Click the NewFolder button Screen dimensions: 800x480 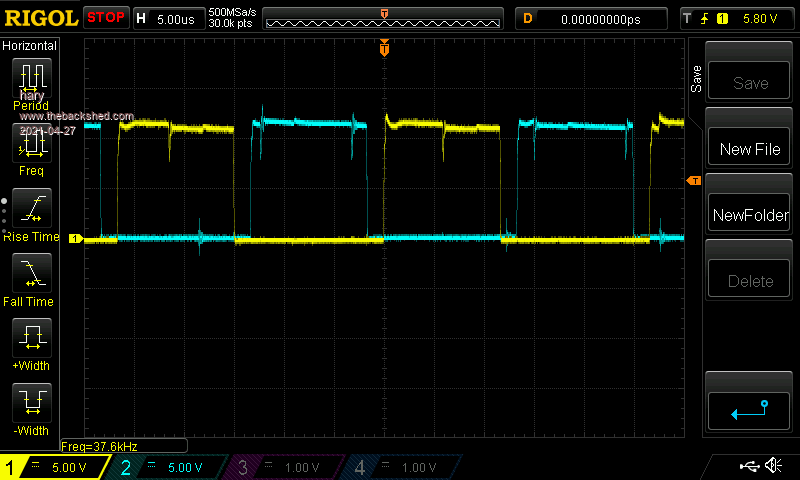[x=749, y=215]
